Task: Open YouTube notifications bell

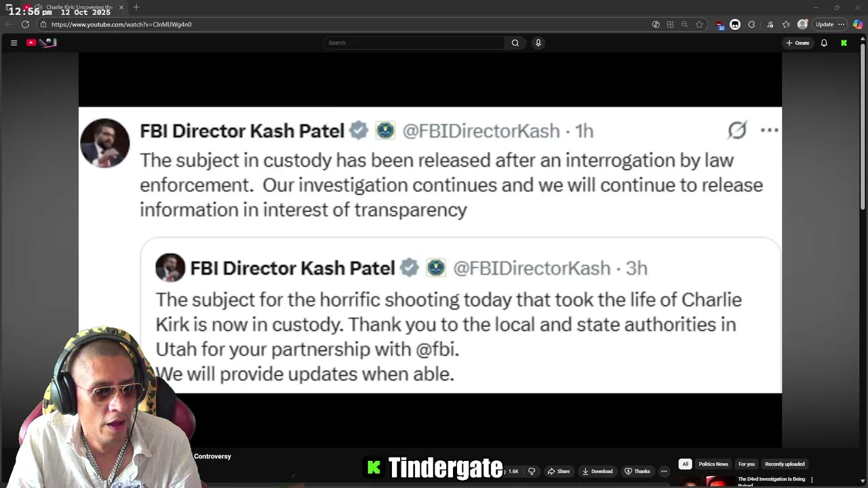Action: pyautogui.click(x=824, y=43)
